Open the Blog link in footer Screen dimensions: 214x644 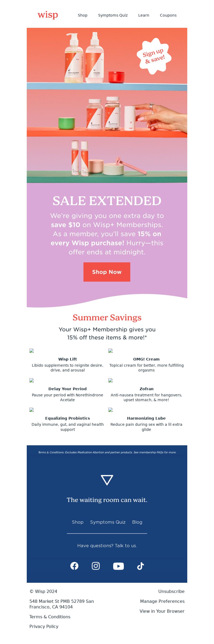coord(137,522)
